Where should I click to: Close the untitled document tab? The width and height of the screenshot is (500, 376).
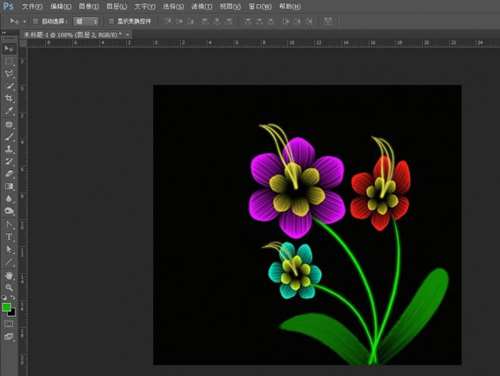pyautogui.click(x=127, y=34)
